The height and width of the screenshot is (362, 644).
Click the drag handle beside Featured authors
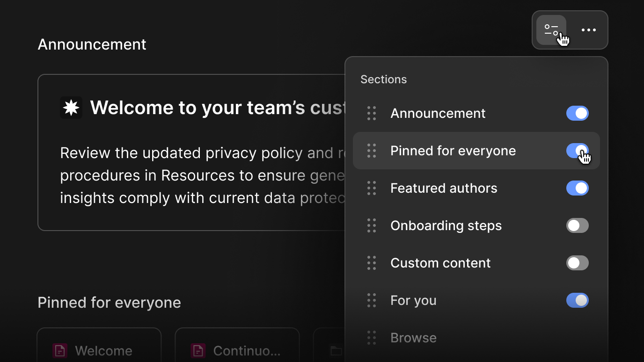tap(372, 188)
